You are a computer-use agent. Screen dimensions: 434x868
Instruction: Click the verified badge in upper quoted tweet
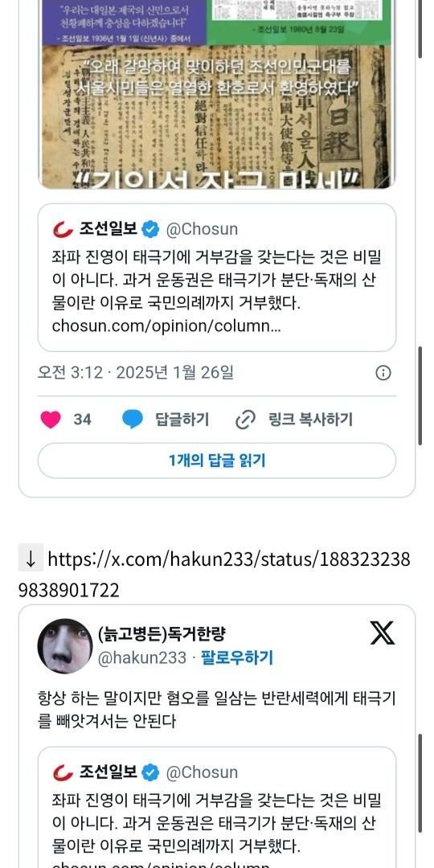pos(151,228)
